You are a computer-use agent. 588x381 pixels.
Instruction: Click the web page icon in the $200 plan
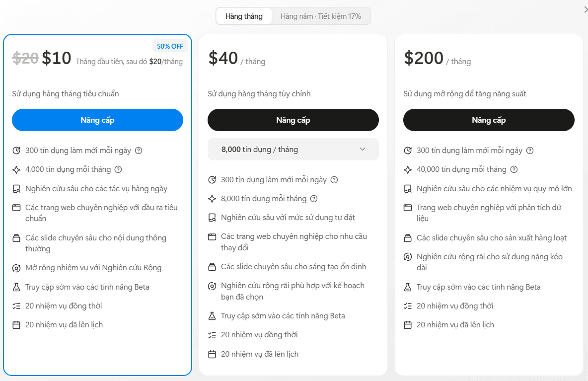(408, 208)
